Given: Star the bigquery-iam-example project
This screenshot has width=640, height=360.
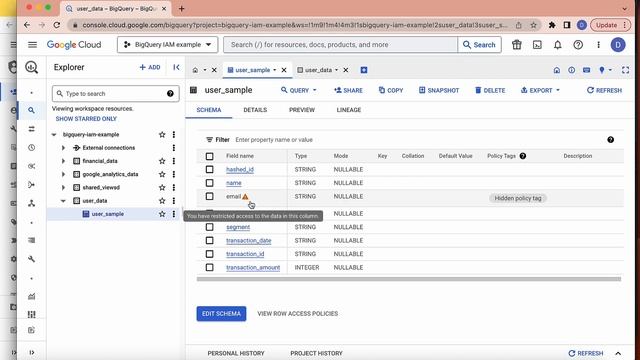Looking at the screenshot, I should tap(162, 134).
